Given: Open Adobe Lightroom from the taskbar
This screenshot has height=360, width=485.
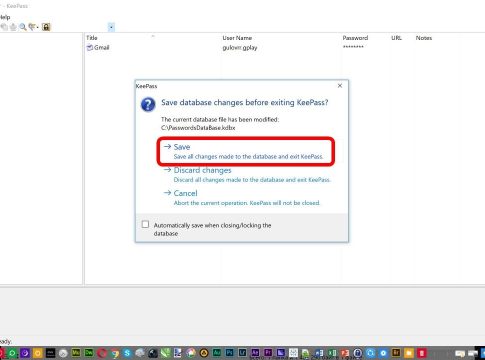Looking at the screenshot, I should coord(242,352).
